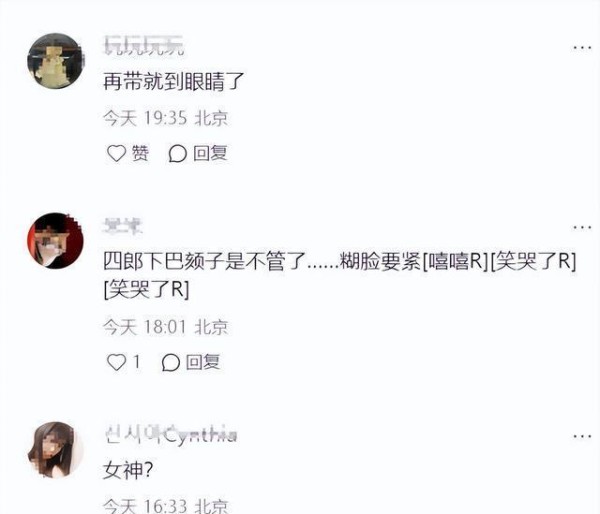Open three-dot menu for the 女神? comment

coord(582,436)
